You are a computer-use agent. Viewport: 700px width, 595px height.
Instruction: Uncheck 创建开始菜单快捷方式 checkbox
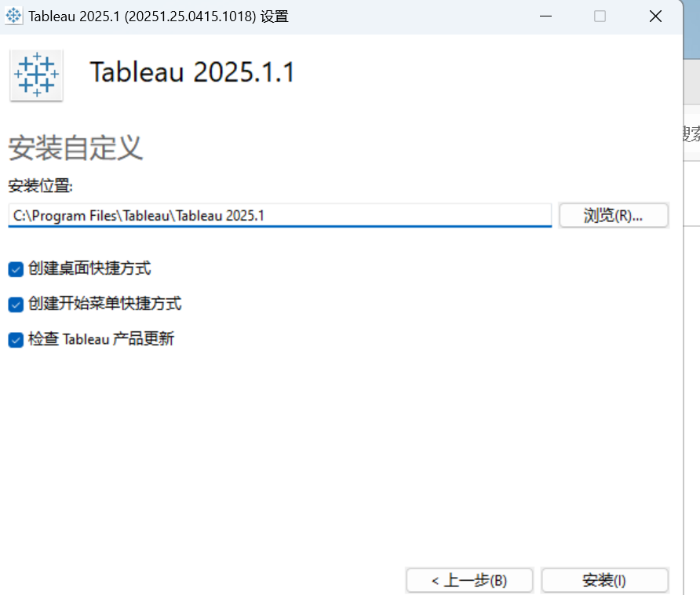16,305
